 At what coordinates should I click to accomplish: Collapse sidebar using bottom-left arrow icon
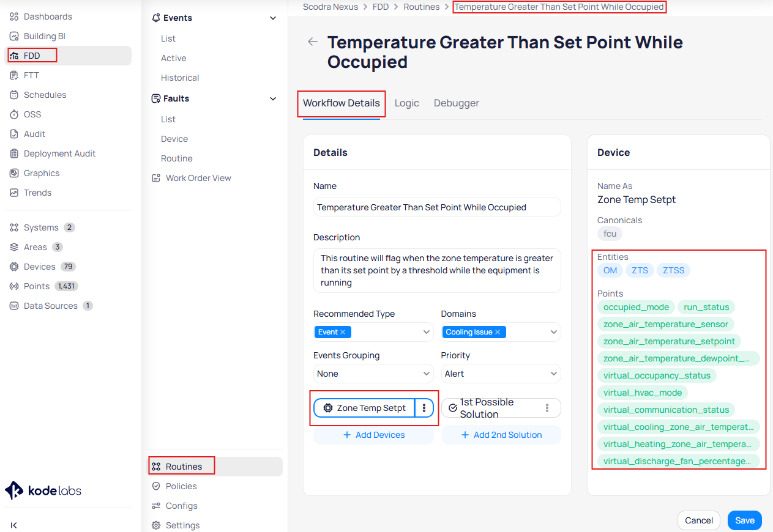[14, 525]
